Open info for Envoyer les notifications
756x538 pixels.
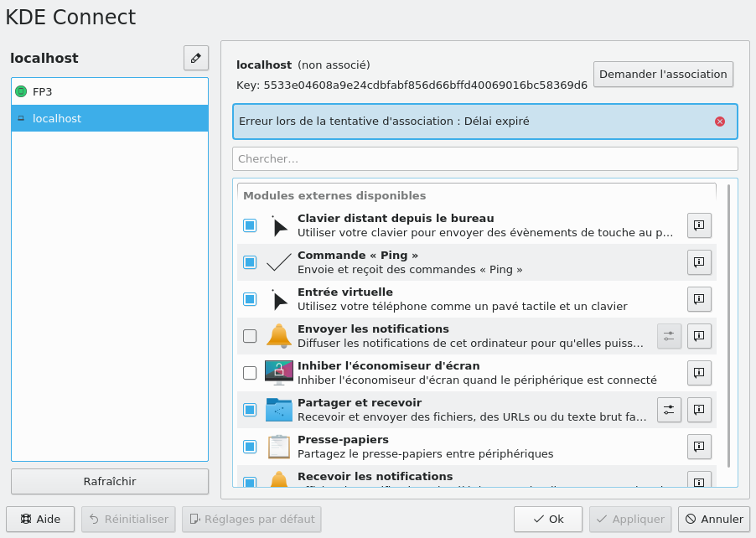click(699, 336)
